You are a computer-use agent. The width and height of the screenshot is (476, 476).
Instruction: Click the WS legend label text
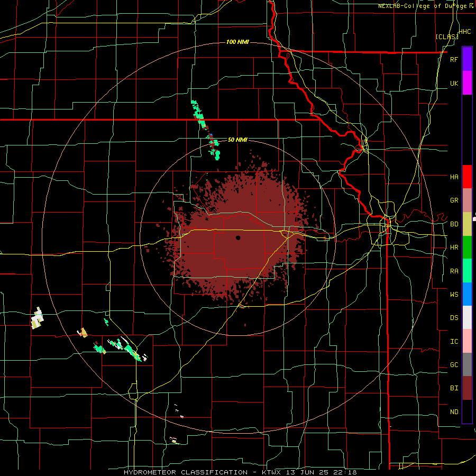click(x=454, y=295)
